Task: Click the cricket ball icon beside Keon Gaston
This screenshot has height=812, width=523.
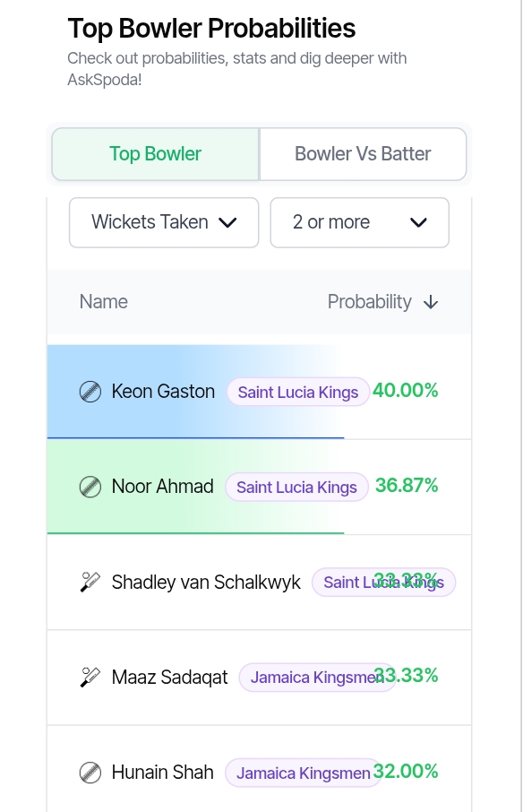Action: pos(90,392)
